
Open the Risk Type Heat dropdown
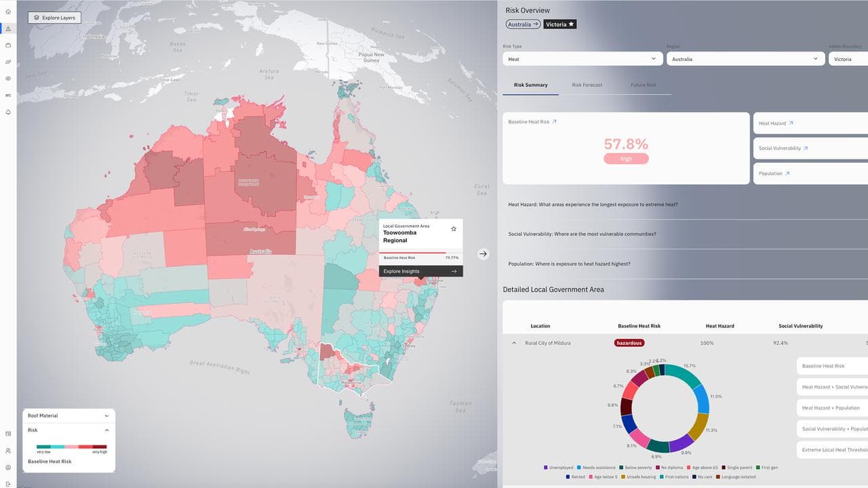tap(583, 59)
